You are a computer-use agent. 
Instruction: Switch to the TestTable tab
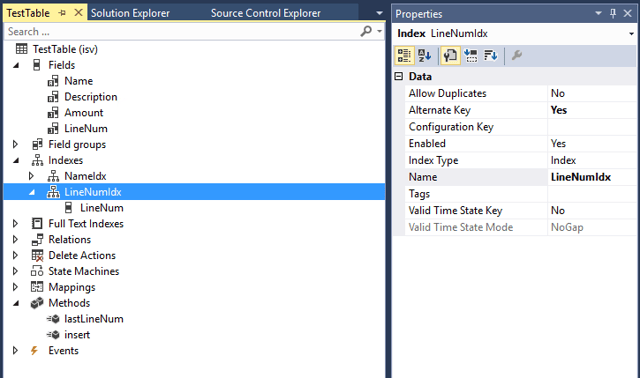point(28,13)
